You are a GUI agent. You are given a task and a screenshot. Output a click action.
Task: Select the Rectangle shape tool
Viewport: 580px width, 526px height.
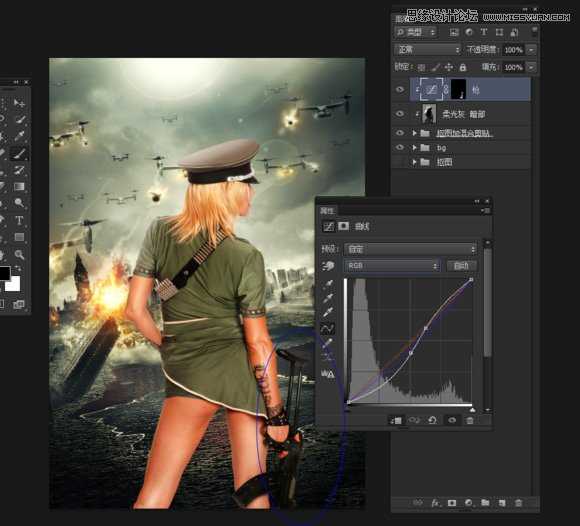click(19, 237)
